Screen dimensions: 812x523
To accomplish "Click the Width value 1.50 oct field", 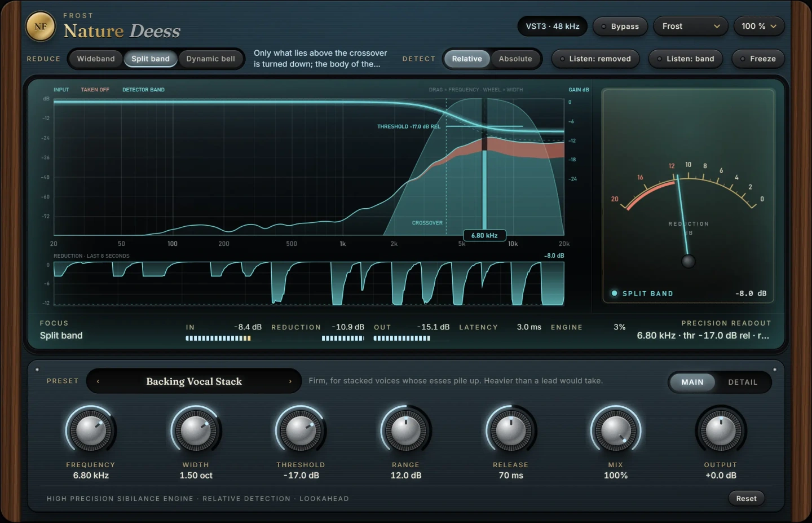I will [196, 476].
